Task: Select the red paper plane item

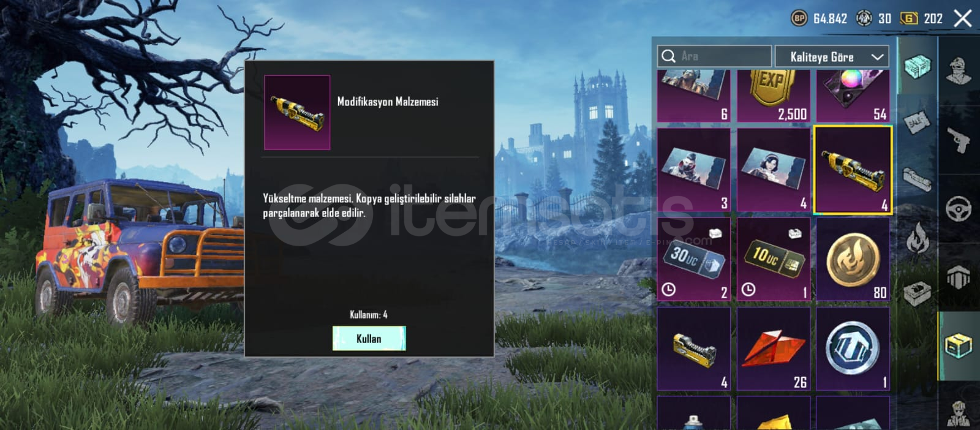Action: pyautogui.click(x=774, y=349)
